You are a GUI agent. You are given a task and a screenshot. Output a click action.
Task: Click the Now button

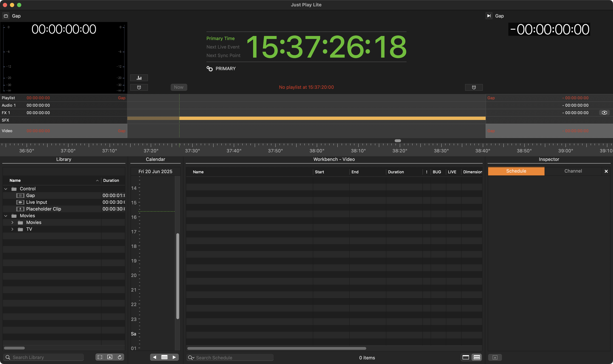click(179, 87)
